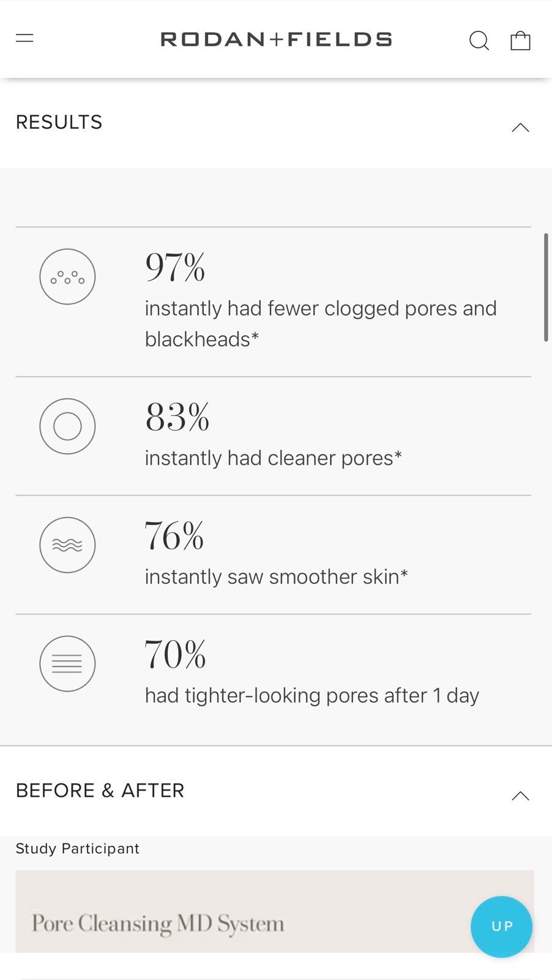Select the 97% statistic
The height and width of the screenshot is (980, 552).
pos(175,268)
